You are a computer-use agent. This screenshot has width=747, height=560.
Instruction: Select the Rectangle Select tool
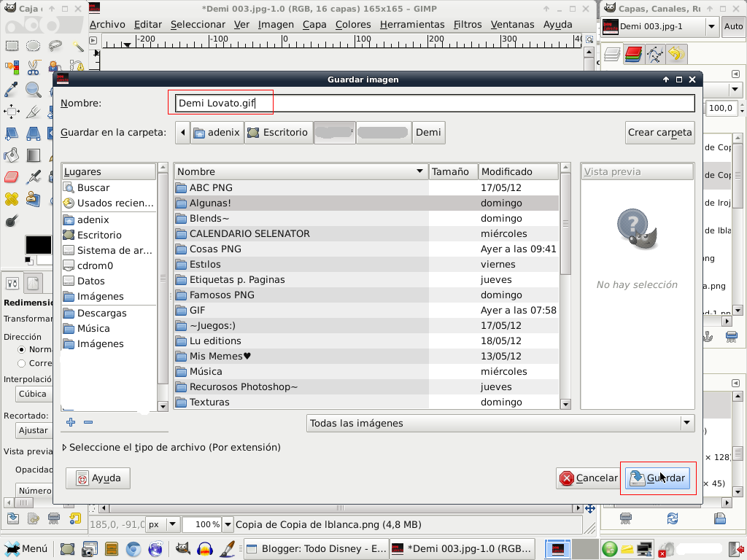(x=12, y=46)
